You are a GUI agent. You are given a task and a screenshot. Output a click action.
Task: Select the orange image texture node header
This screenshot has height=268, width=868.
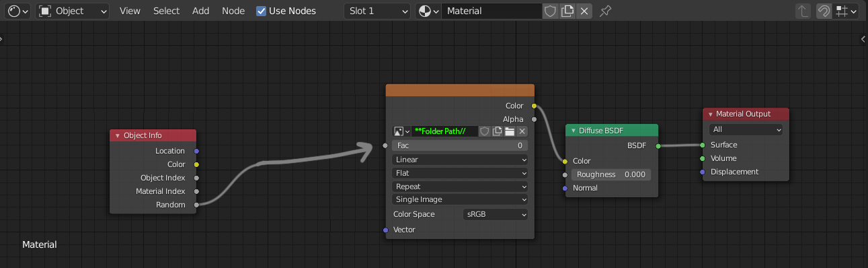click(x=460, y=90)
